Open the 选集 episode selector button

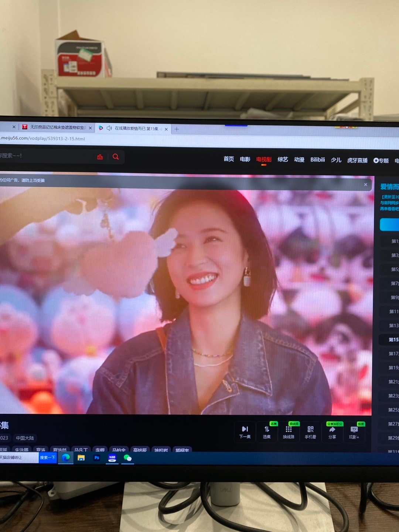point(267,432)
